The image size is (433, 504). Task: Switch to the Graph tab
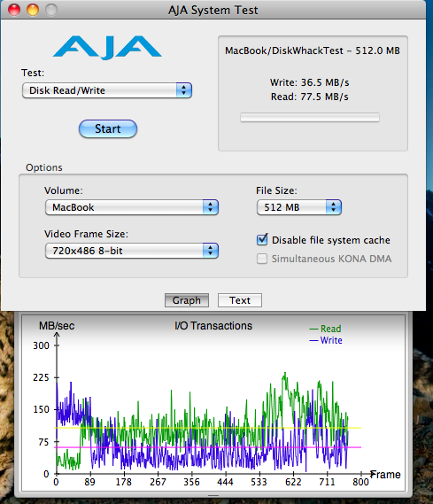tap(187, 300)
